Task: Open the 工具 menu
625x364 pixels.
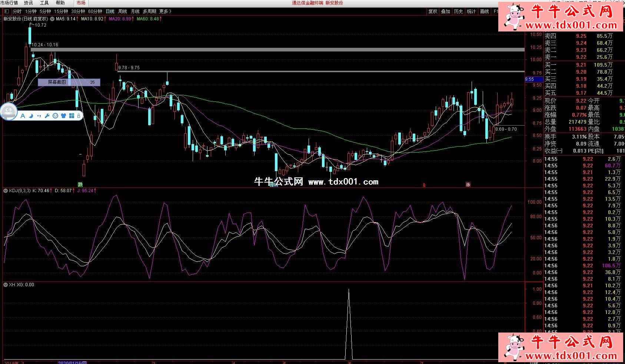Action: coord(44,3)
